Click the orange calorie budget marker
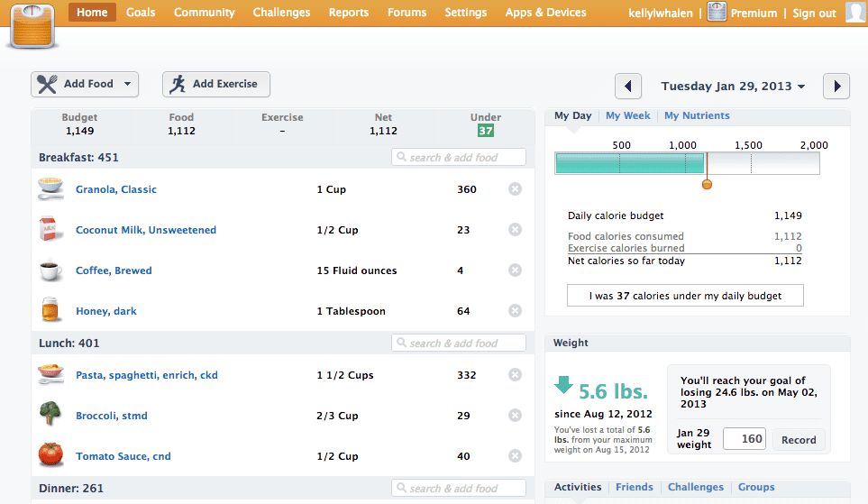The image size is (868, 504). tap(707, 184)
